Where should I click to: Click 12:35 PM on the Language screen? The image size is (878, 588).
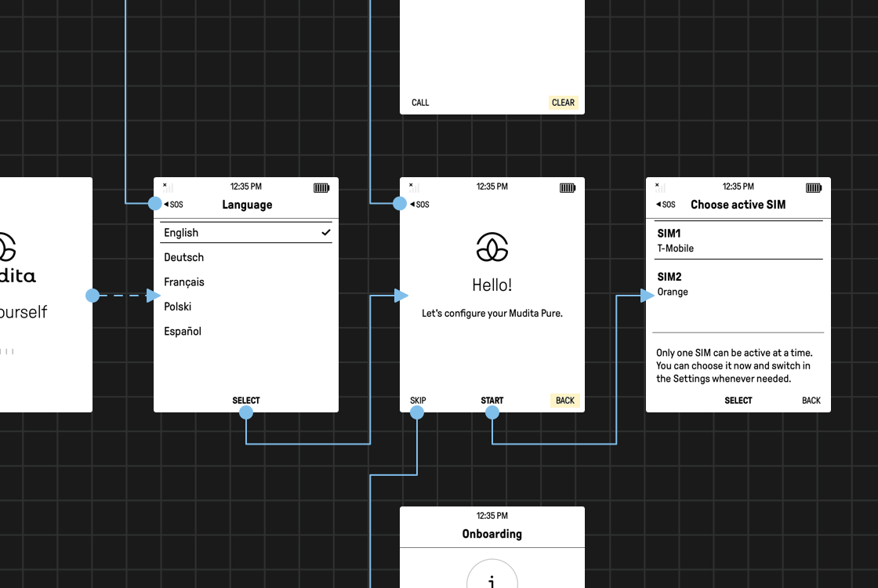[246, 187]
